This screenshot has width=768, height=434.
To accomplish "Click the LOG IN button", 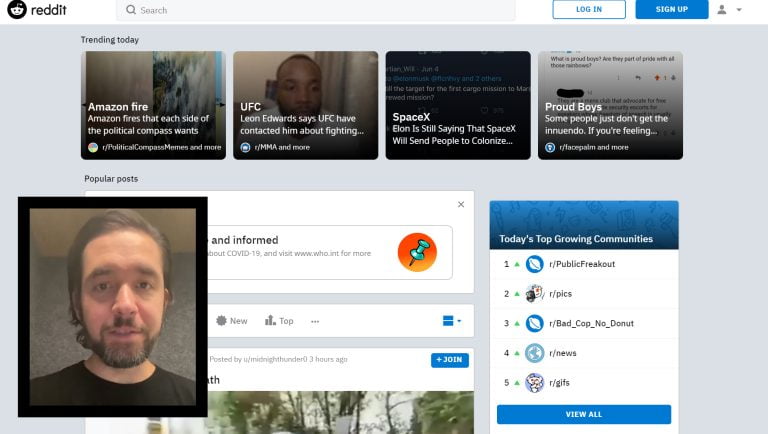I will coord(589,9).
